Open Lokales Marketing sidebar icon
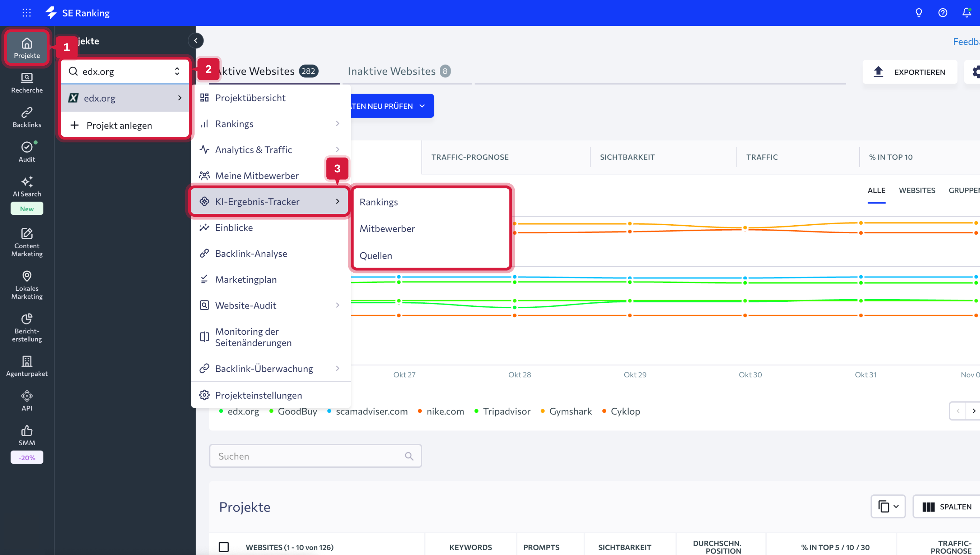This screenshot has height=555, width=980. [x=27, y=285]
